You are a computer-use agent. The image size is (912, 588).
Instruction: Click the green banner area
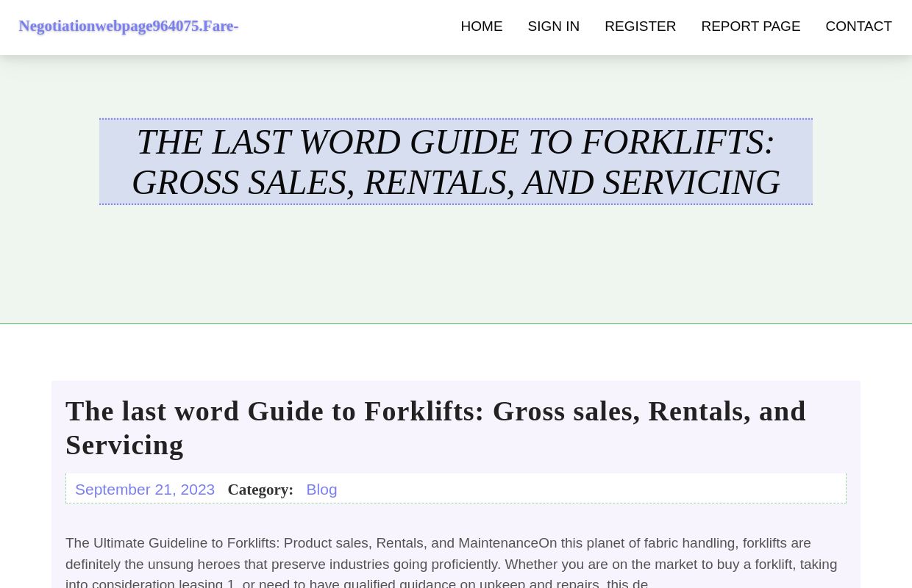[456, 279]
